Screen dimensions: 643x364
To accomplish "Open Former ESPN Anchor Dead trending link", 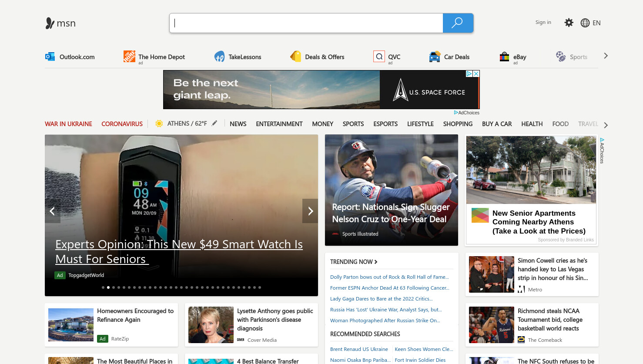I will (x=390, y=288).
